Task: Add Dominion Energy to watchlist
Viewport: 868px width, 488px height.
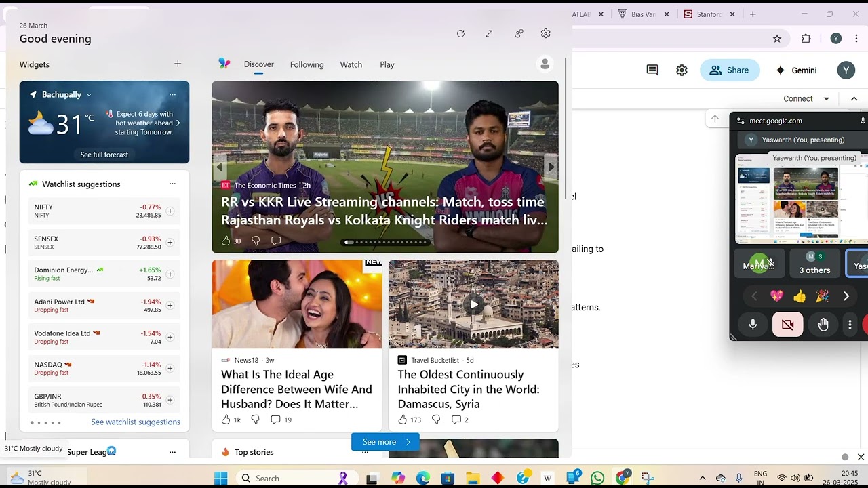Action: pos(170,274)
